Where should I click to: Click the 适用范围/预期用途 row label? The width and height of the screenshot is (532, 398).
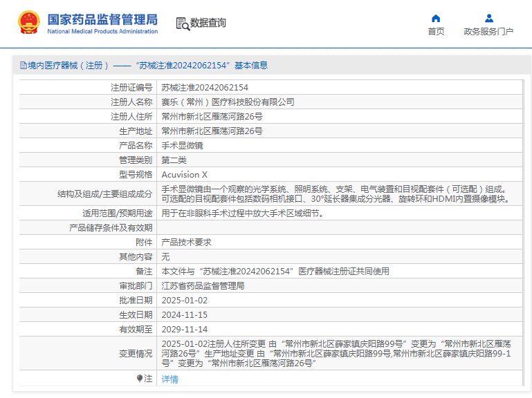coord(118,214)
